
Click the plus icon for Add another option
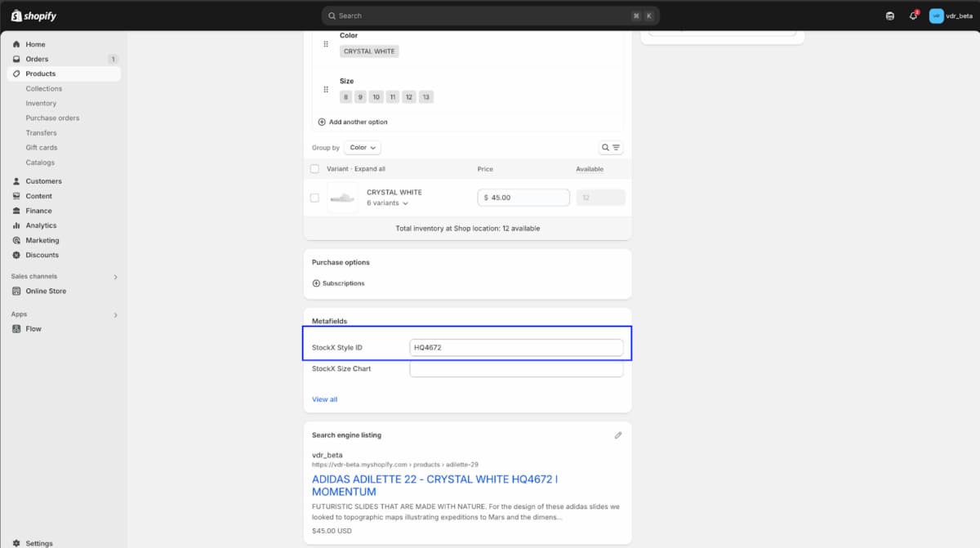[x=322, y=122]
